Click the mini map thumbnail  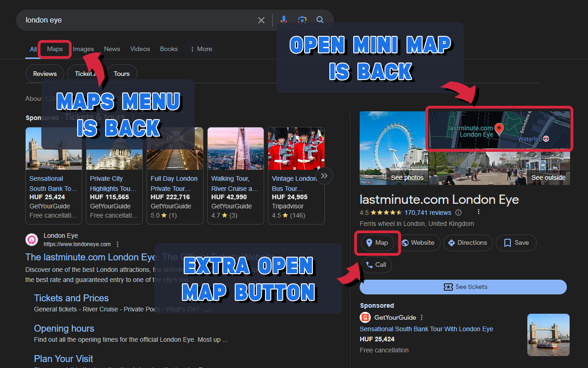499,129
